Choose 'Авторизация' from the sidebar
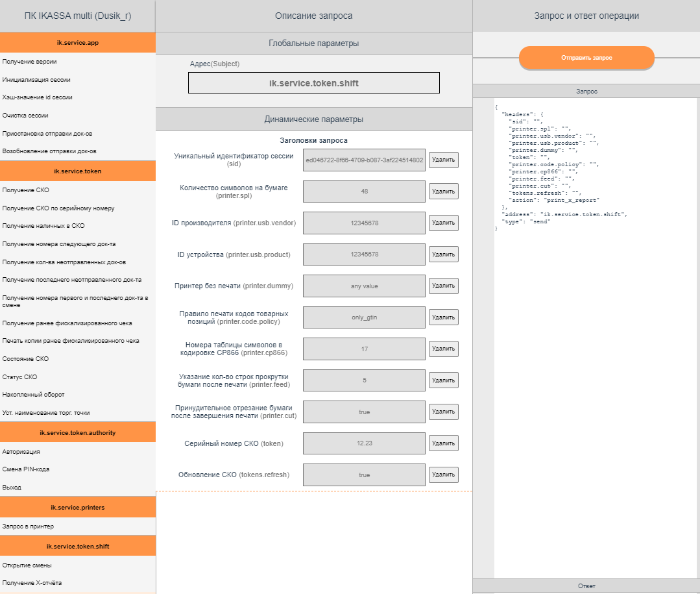Screen dimensions: 700x594 coord(21,451)
